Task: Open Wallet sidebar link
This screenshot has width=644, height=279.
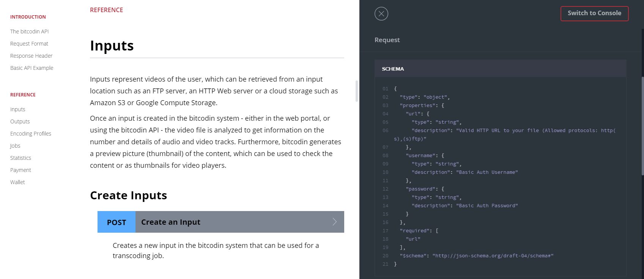Action: [x=18, y=182]
